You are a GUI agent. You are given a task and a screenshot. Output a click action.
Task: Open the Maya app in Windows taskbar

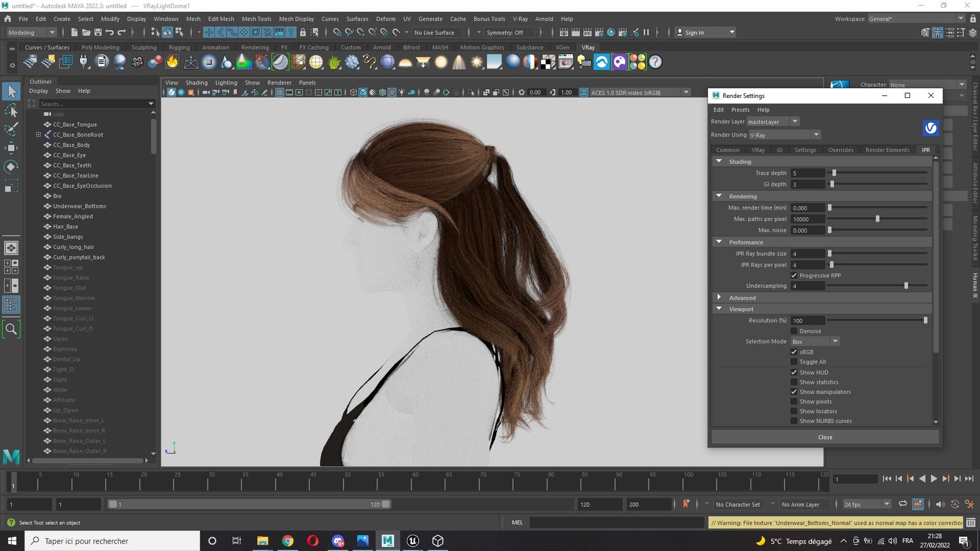(x=387, y=541)
